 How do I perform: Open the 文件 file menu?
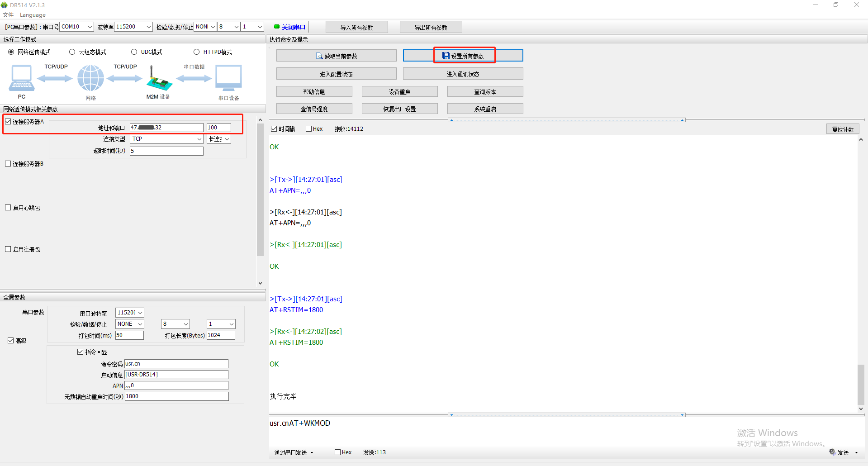click(8, 15)
